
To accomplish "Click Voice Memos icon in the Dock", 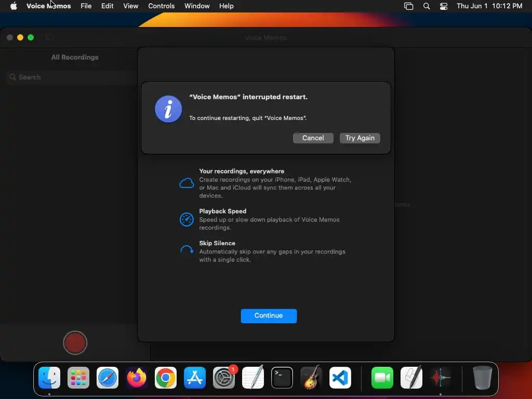I will tap(441, 378).
